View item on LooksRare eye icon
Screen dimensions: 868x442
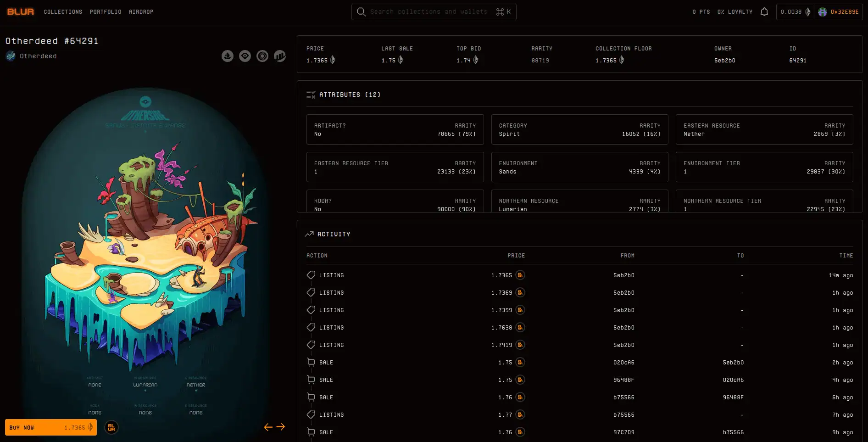pyautogui.click(x=245, y=56)
